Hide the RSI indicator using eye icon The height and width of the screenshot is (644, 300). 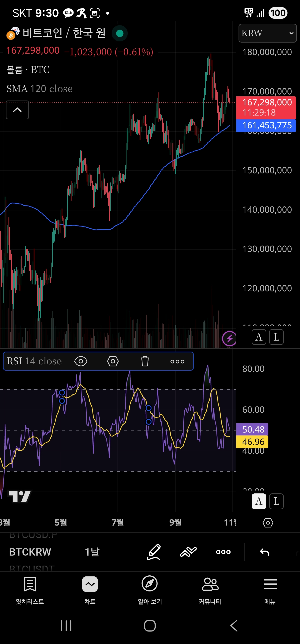coord(81,361)
